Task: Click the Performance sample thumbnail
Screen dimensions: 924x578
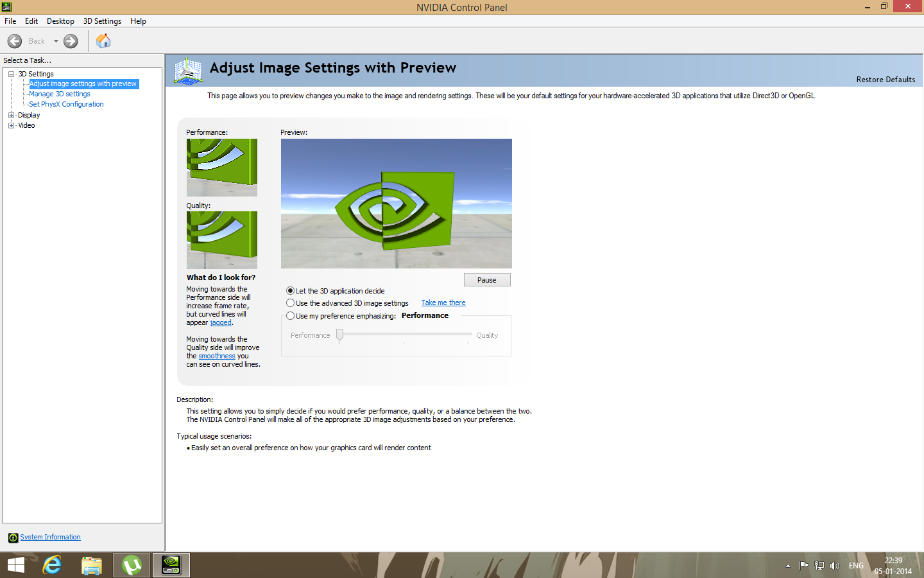Action: tap(222, 168)
